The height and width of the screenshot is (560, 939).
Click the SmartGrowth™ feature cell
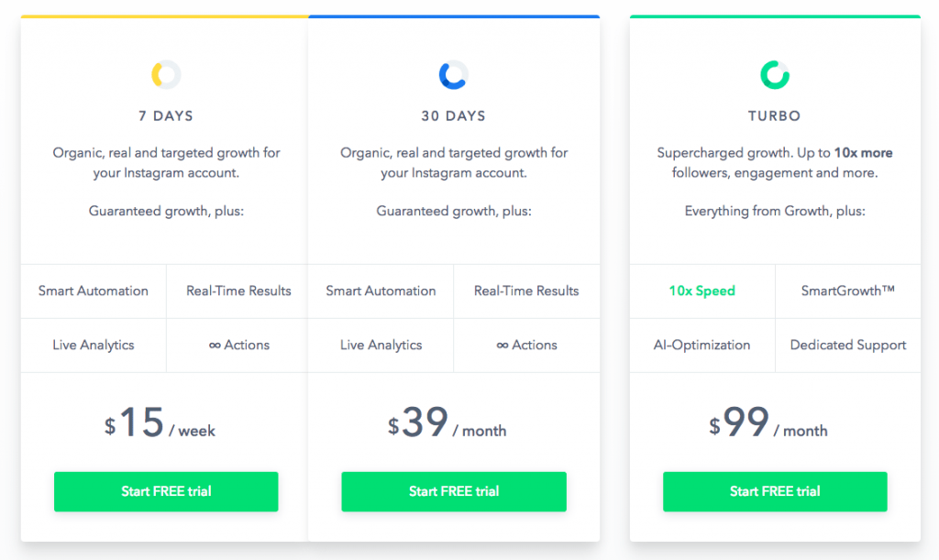tap(848, 291)
